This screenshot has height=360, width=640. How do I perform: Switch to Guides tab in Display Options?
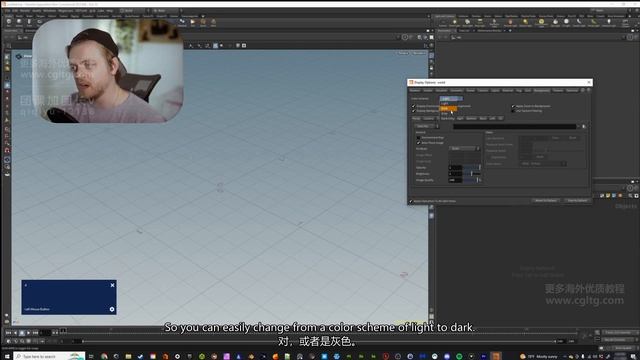(x=428, y=91)
